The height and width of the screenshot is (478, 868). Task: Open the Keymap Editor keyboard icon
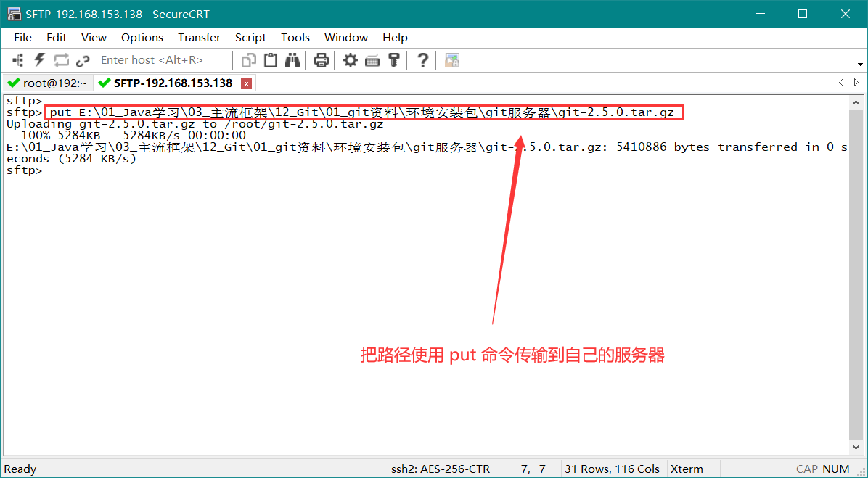coord(372,60)
